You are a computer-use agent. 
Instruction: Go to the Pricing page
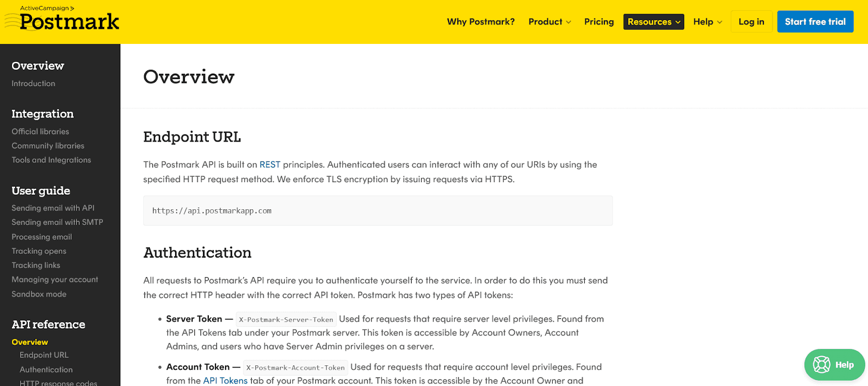(599, 22)
